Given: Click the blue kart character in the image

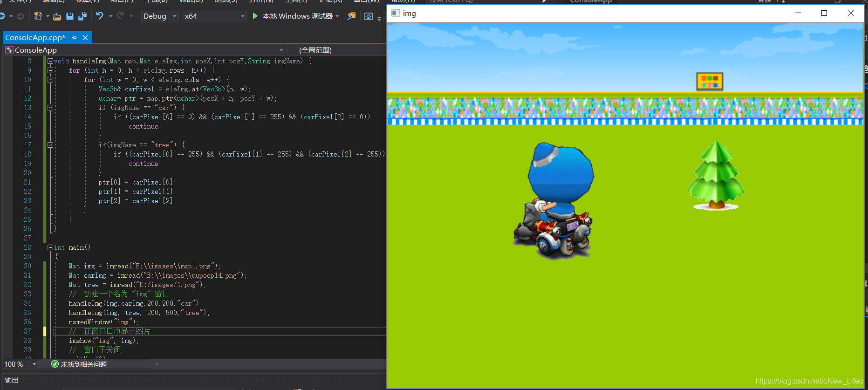Looking at the screenshot, I should (x=554, y=200).
